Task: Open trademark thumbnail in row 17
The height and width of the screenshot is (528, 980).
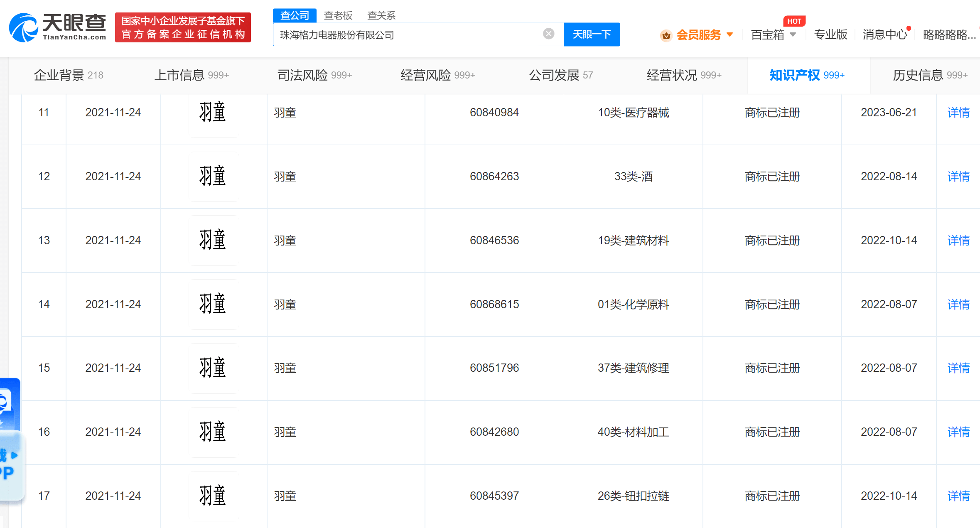Action: [x=214, y=496]
